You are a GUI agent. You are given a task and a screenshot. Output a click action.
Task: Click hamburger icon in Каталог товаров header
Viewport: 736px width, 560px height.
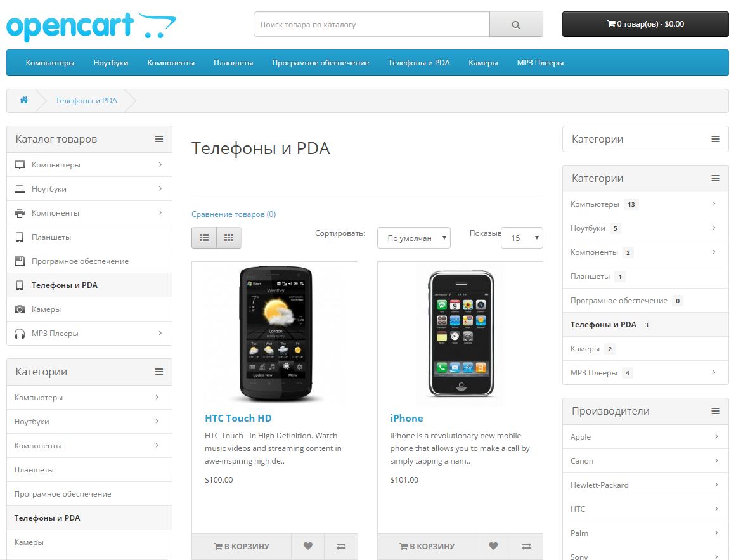[159, 139]
